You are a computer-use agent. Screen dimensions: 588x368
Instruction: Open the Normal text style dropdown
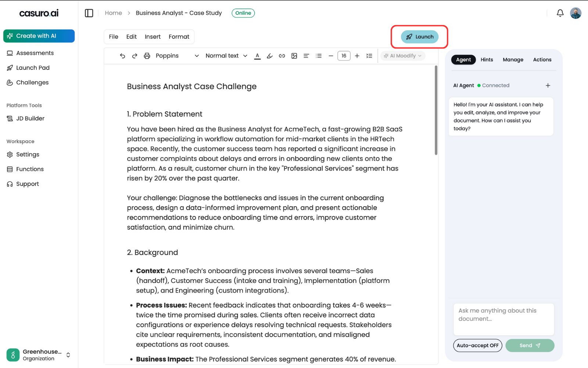coord(226,56)
